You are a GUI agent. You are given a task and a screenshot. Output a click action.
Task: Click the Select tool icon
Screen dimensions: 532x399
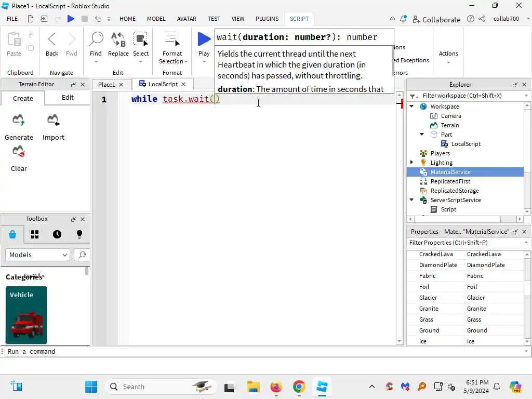140,39
